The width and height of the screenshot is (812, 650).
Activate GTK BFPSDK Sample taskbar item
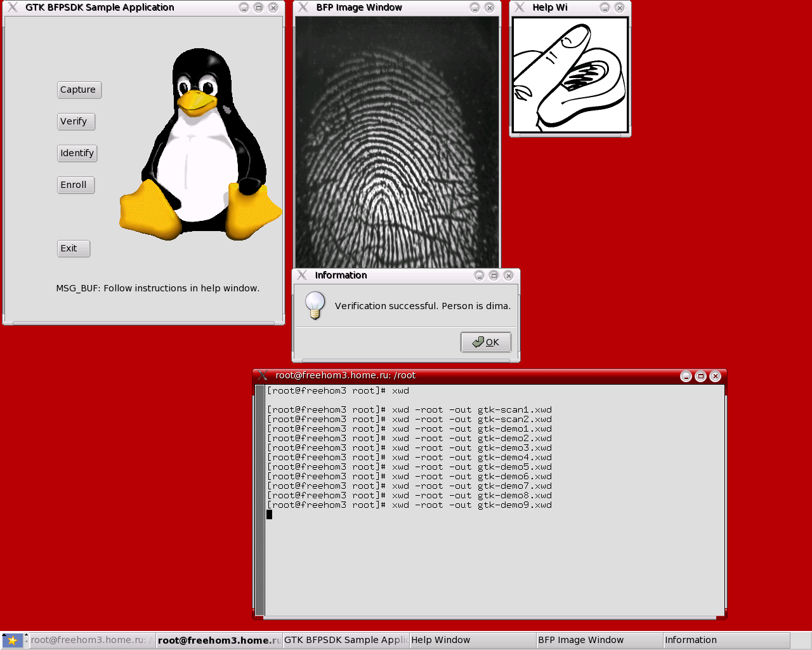tap(345, 640)
